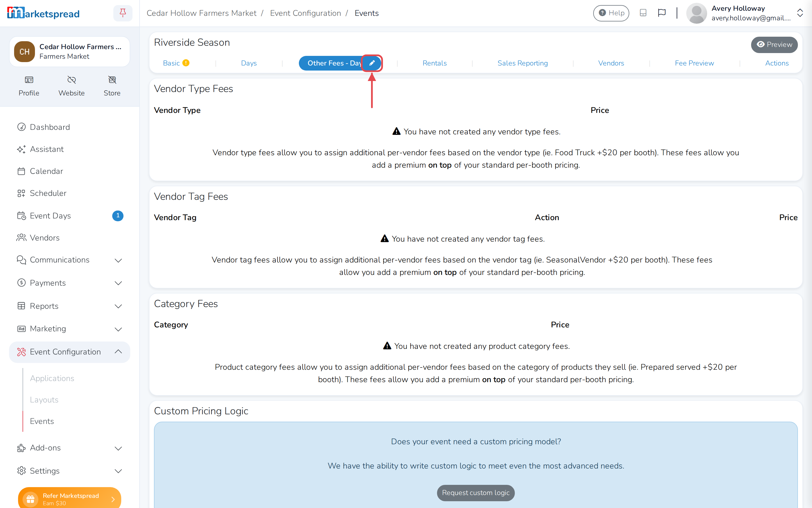Click the pin sidebar icon
Viewport: 812px width, 508px height.
coord(123,13)
